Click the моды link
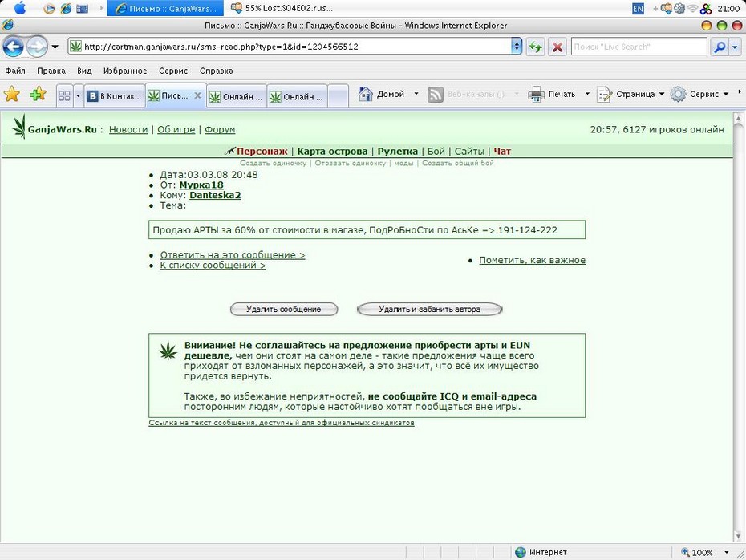Screen dimensions: 746x560 403,163
